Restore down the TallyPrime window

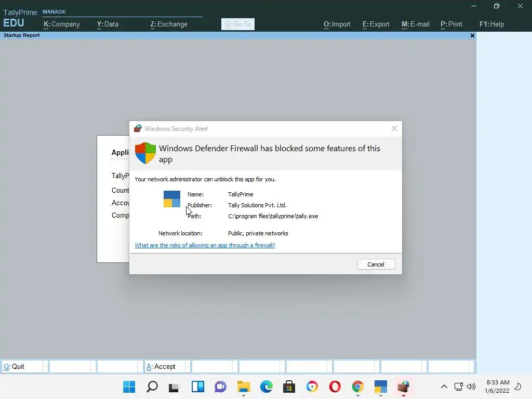(x=496, y=6)
